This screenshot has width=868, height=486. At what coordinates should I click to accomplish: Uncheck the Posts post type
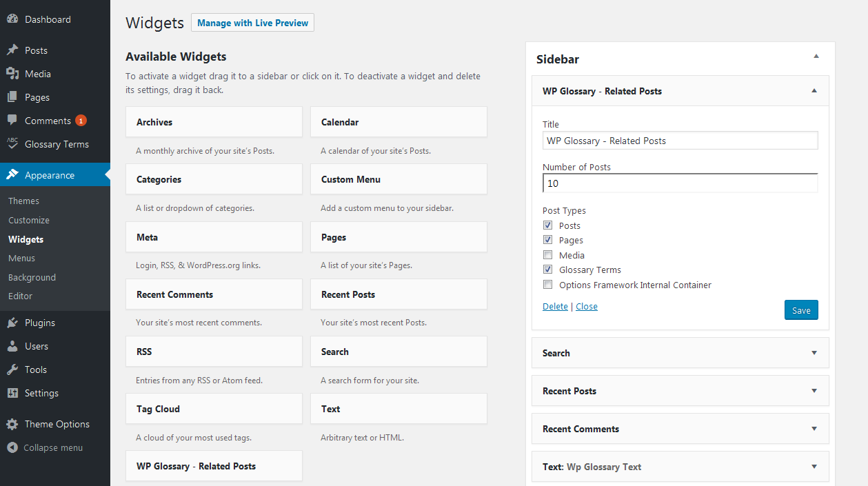click(x=547, y=225)
